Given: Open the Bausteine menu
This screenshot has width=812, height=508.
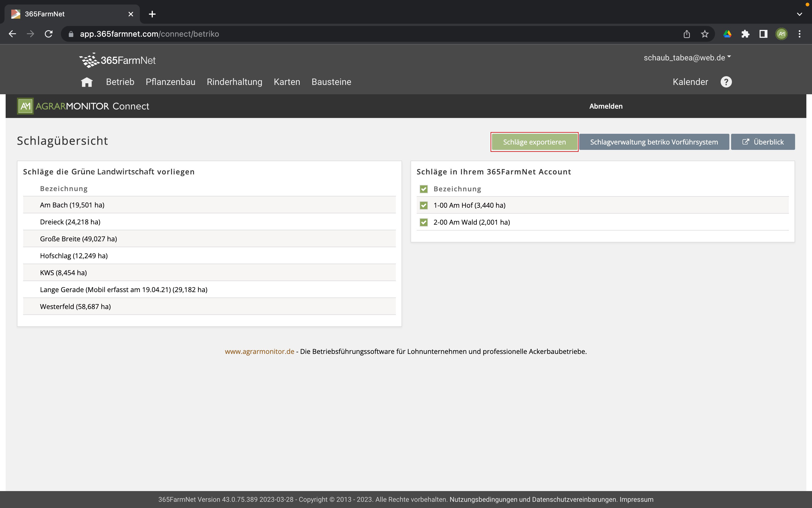Looking at the screenshot, I should click(332, 82).
